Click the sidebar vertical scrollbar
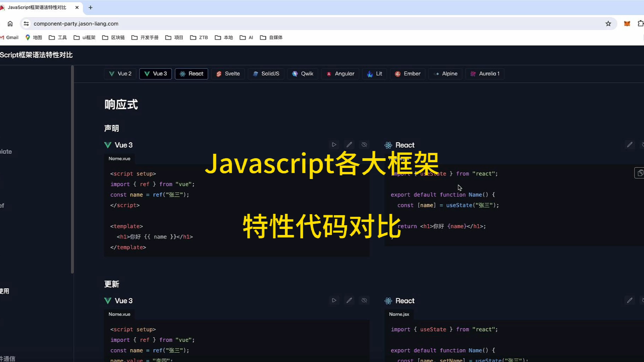 [72, 169]
